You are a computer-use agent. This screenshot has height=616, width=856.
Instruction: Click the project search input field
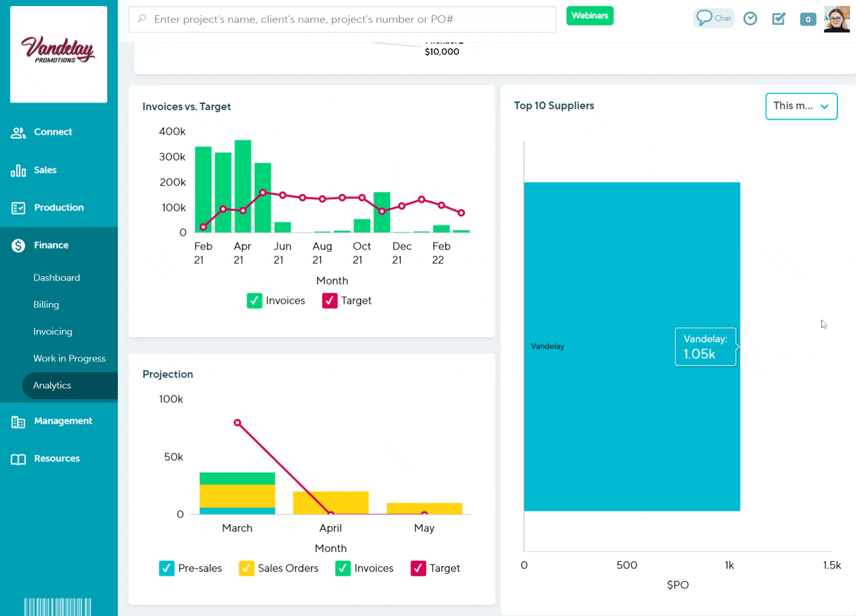coord(342,19)
